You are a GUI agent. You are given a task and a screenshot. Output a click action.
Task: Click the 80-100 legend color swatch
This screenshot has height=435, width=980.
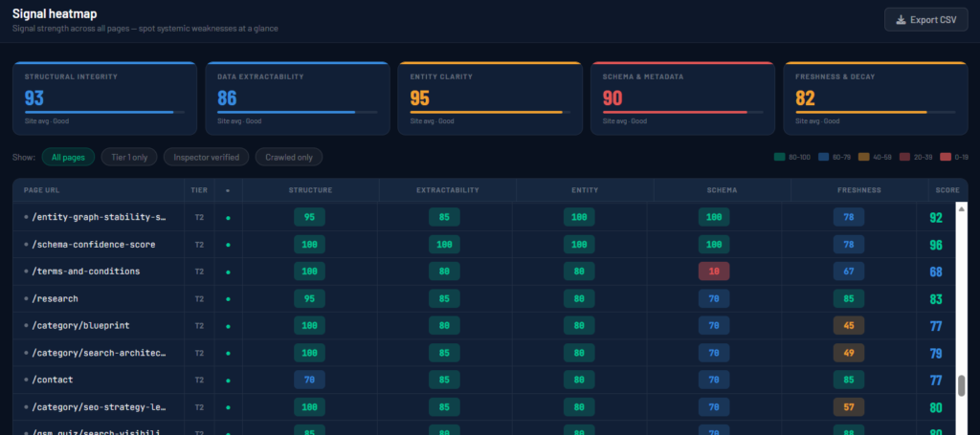coord(779,158)
